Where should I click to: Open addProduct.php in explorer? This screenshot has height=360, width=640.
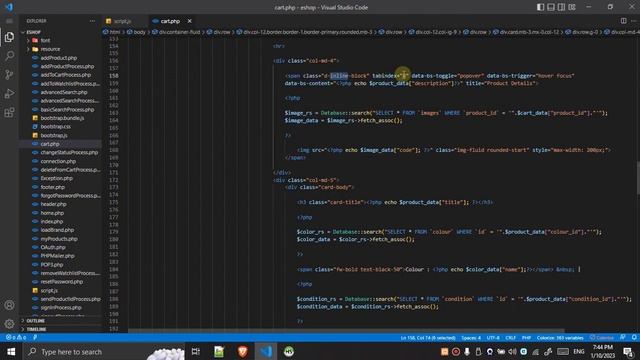tap(58, 58)
